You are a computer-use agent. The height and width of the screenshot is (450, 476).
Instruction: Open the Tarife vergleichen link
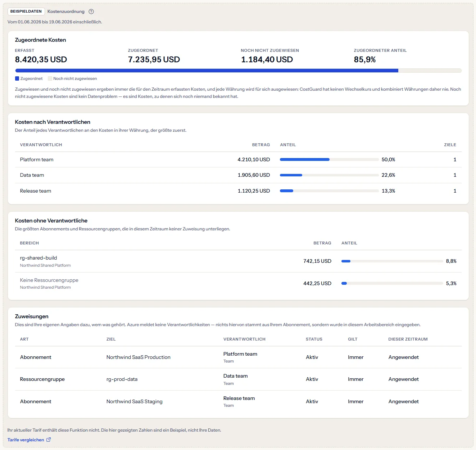pyautogui.click(x=29, y=440)
